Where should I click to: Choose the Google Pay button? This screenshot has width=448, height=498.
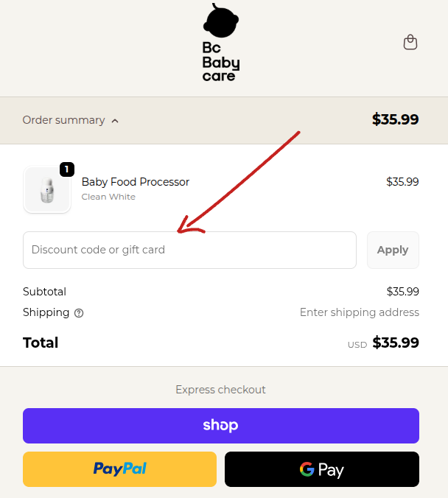(322, 469)
